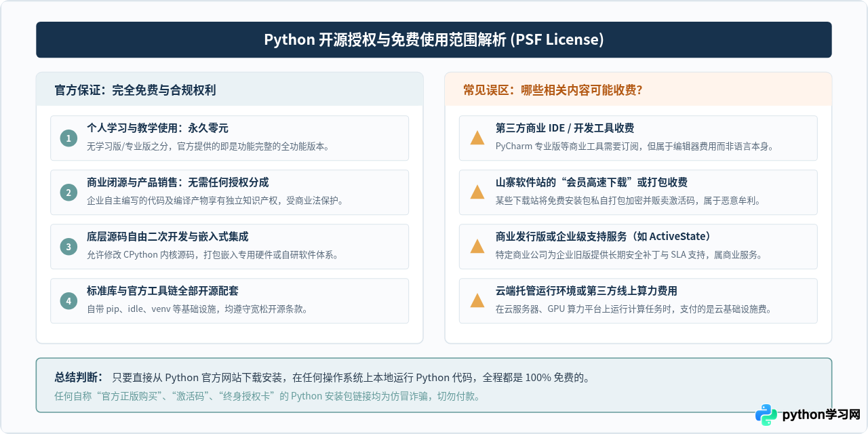868x434 pixels.
Task: Select the heading "商业闭源与产品销售：无需任何授权分成"
Action: (178, 182)
